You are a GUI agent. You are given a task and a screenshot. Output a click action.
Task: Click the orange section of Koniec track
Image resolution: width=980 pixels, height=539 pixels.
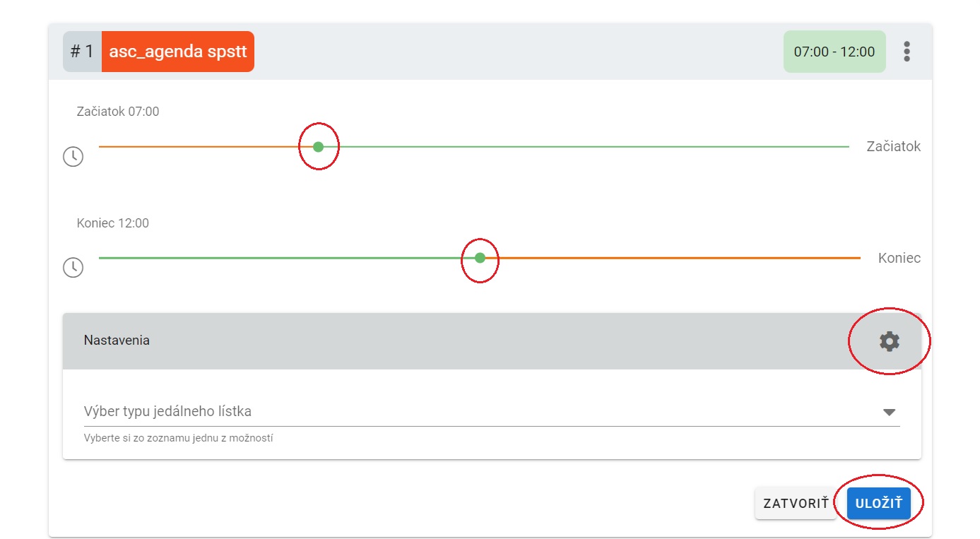coord(671,258)
